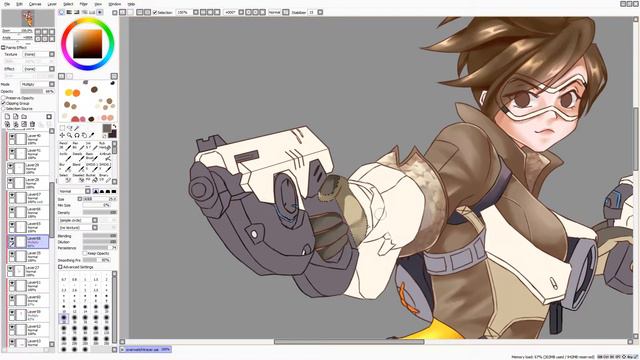640x360 pixels.
Task: Open the Canvas menu
Action: (x=35, y=4)
